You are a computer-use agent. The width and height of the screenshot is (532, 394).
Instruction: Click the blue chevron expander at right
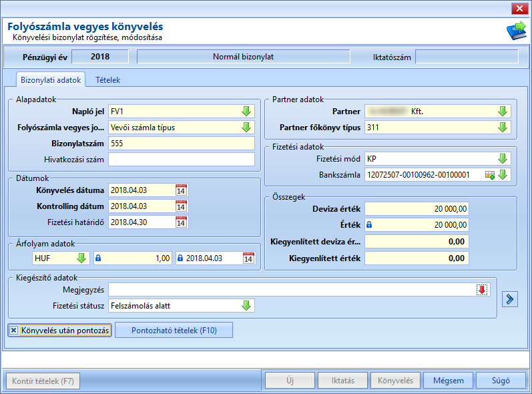click(x=510, y=299)
